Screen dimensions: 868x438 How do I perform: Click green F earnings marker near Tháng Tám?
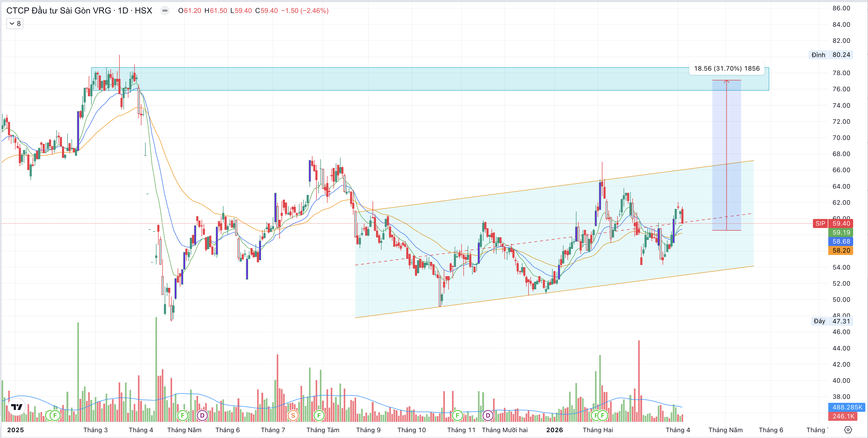319,416
